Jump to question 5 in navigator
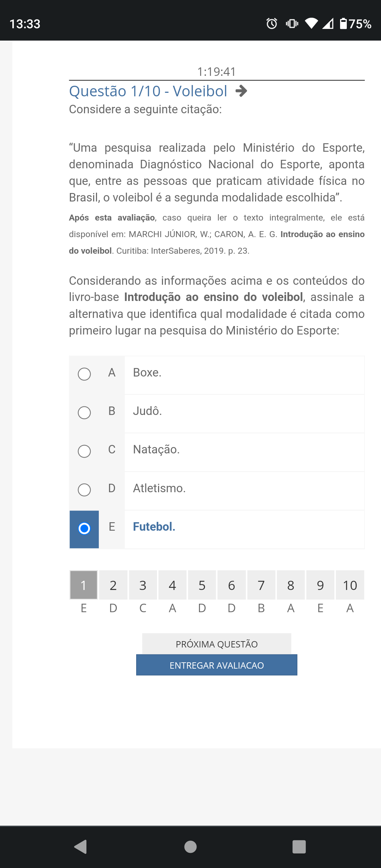381x868 pixels. point(202,585)
